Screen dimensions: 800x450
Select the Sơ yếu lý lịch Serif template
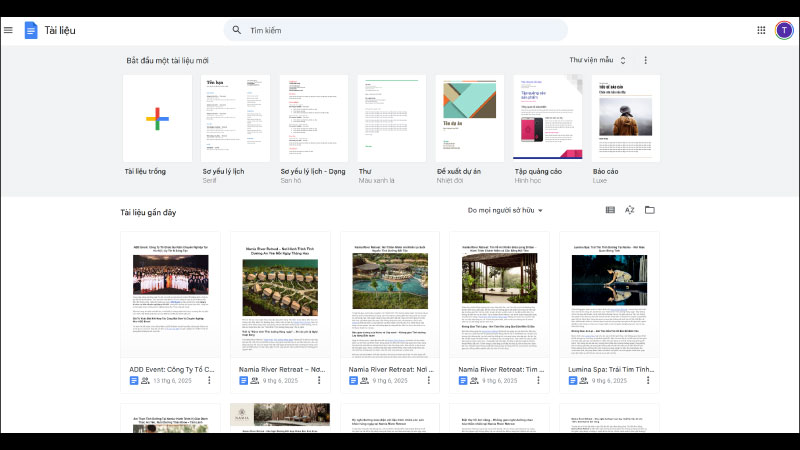coord(235,118)
